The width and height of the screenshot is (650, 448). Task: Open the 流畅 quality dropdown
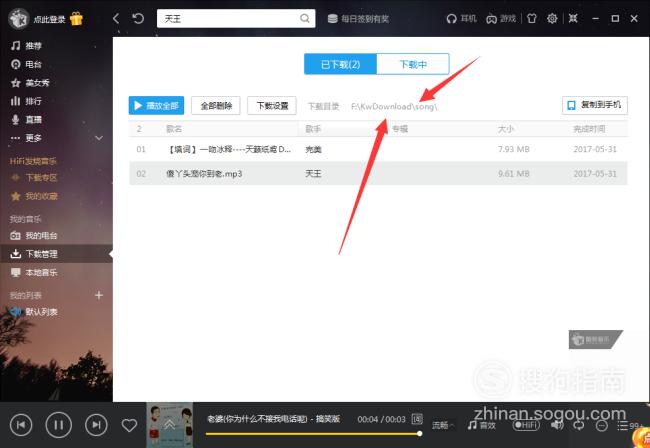(x=443, y=425)
